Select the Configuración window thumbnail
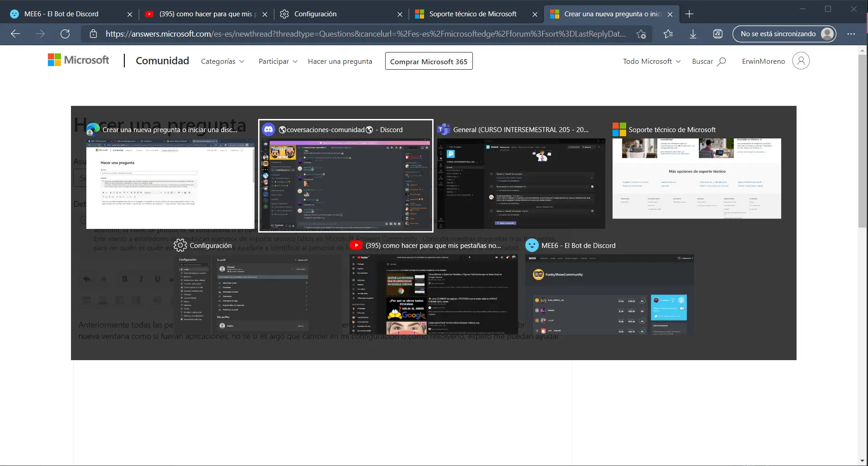This screenshot has width=868, height=466. [x=258, y=295]
